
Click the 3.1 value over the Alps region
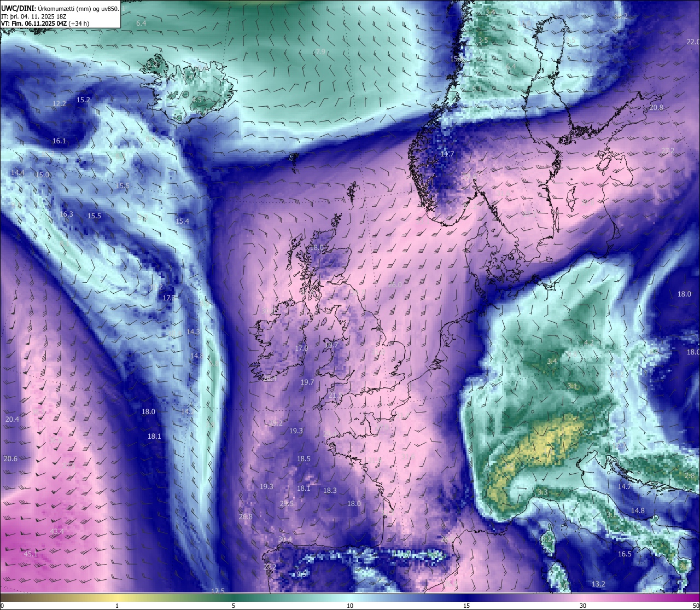coord(572,386)
